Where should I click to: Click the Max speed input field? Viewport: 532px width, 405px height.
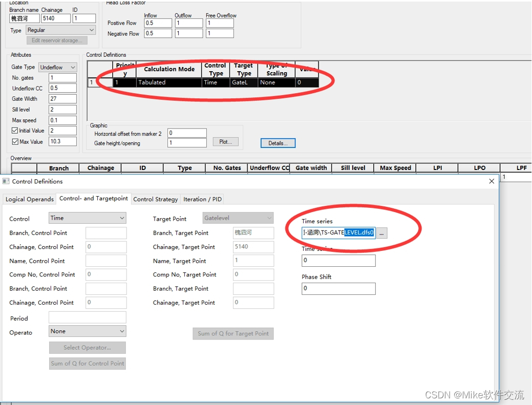[x=63, y=120]
